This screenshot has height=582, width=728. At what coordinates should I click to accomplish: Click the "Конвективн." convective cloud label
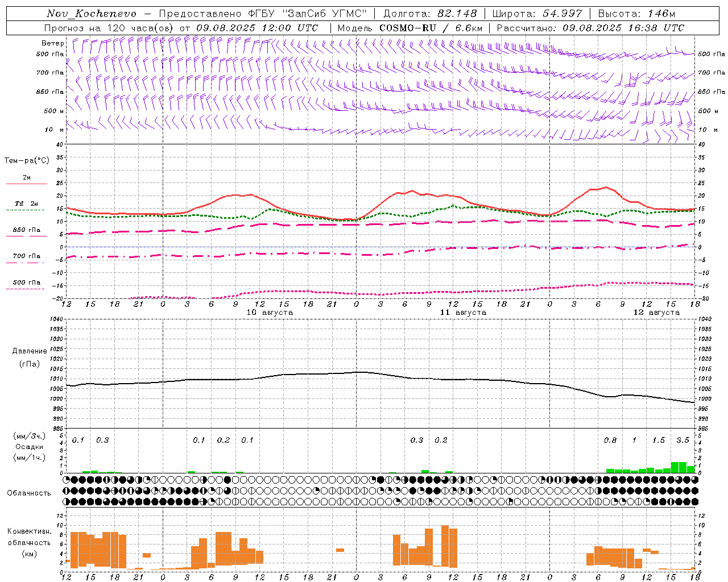29,531
